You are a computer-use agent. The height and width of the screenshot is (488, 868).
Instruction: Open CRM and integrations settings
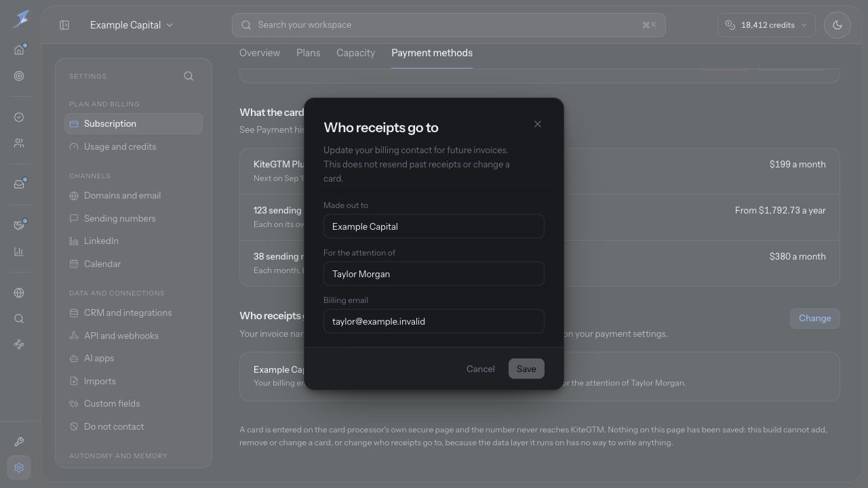pos(134,313)
